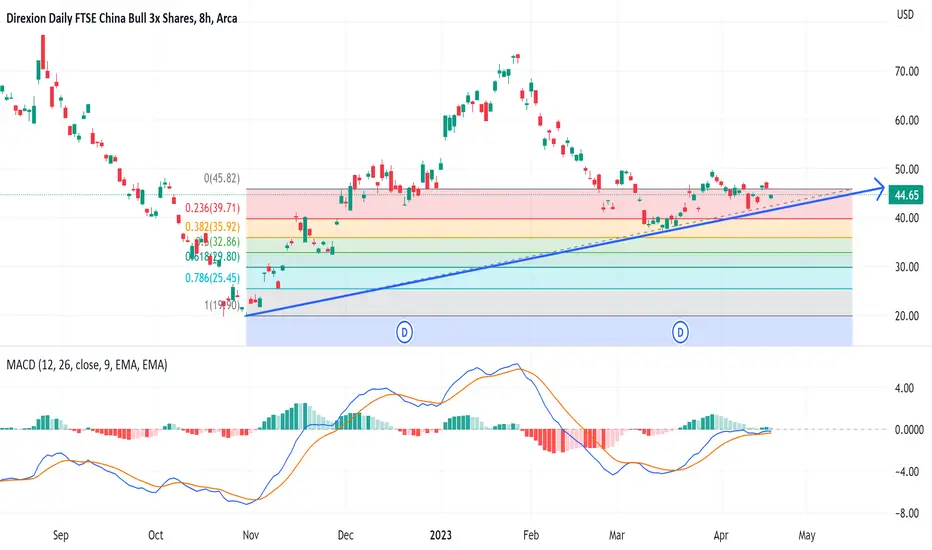Screen dimensions: 932x550
Task: Click the 20.00 price axis value
Action: coord(906,316)
